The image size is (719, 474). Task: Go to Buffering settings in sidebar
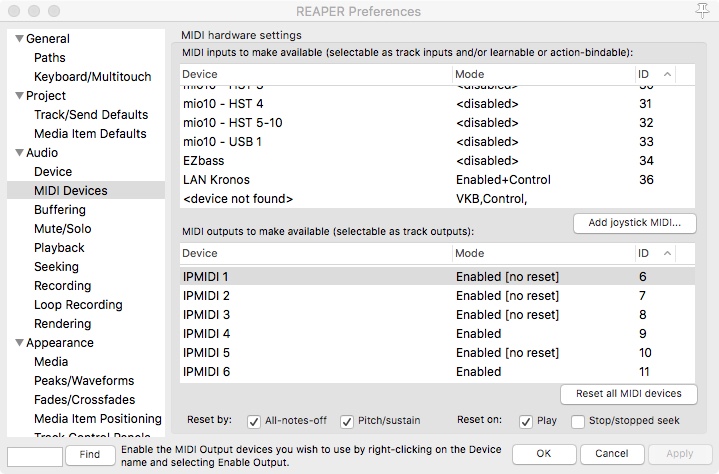[x=60, y=210]
